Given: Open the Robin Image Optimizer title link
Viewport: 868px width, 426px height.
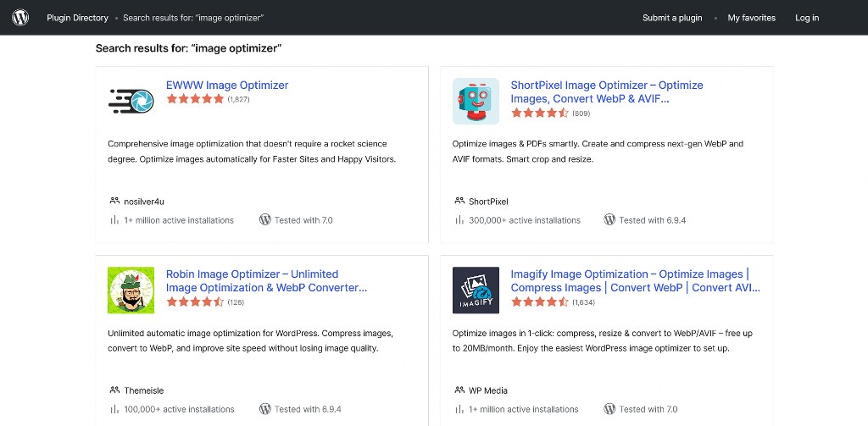Looking at the screenshot, I should tap(266, 280).
